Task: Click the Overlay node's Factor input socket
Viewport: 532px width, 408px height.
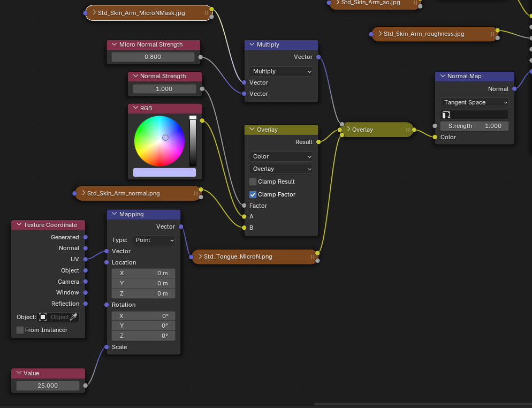Action: tap(244, 206)
